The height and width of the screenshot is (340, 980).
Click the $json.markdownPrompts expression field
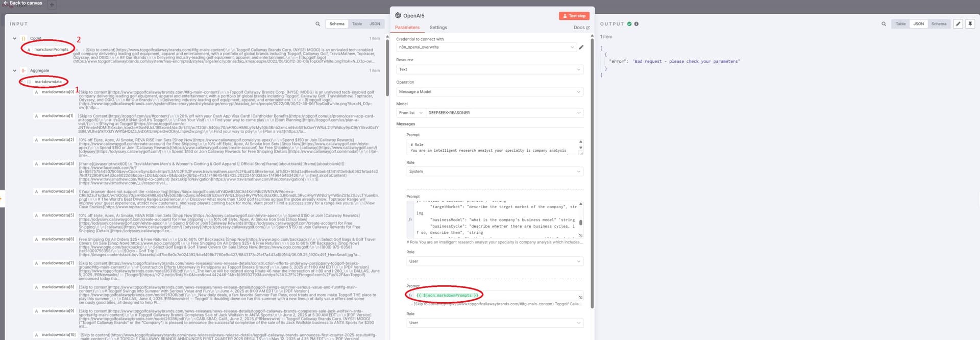click(x=495, y=296)
